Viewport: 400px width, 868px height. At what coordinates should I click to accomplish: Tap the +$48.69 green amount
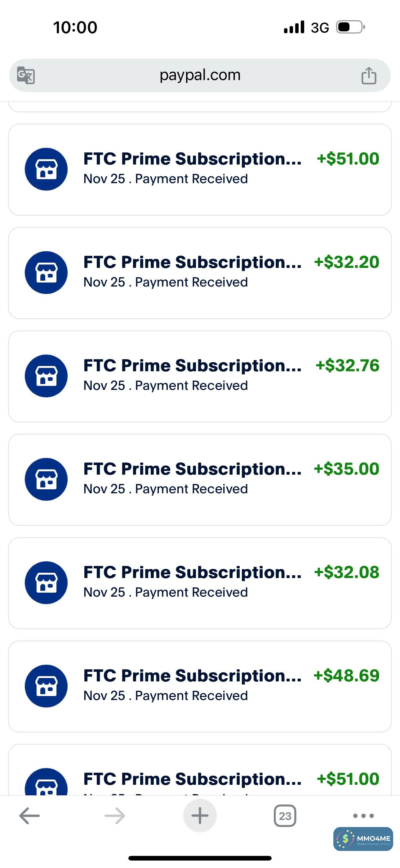[346, 676]
